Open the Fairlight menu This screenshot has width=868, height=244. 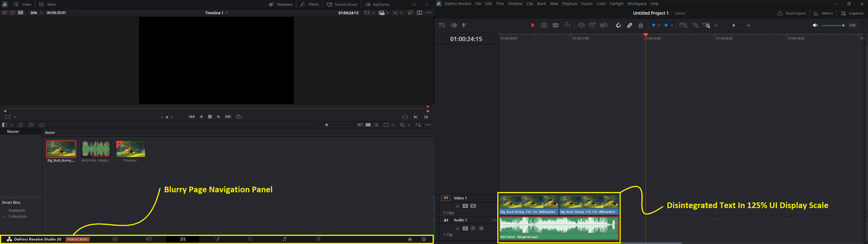click(616, 4)
